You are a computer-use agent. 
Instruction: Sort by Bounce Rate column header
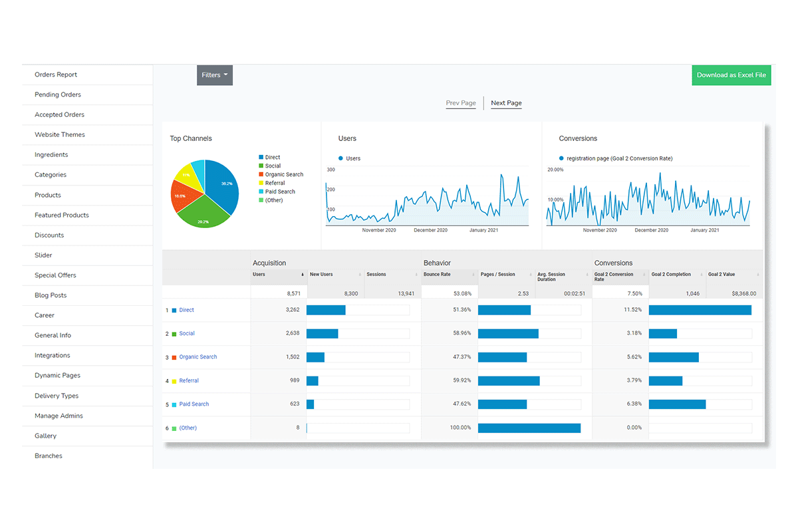(x=437, y=274)
